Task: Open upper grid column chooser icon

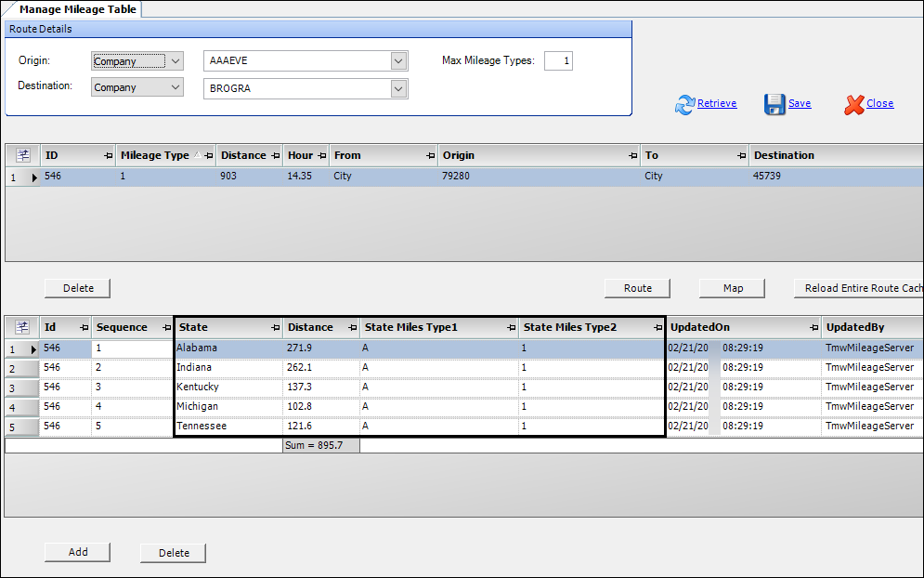Action: point(23,155)
